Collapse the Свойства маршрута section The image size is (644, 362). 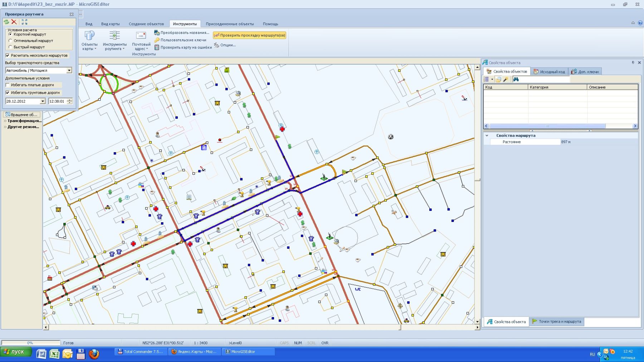pos(487,136)
